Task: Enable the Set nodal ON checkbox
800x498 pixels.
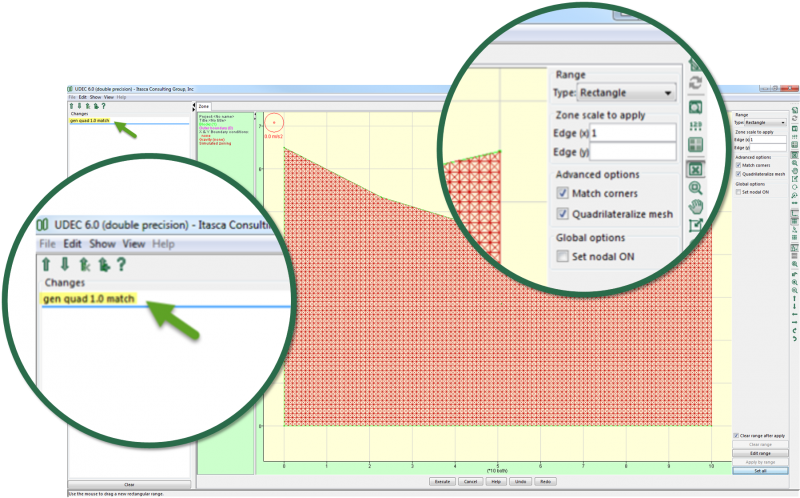Action: coord(564,257)
